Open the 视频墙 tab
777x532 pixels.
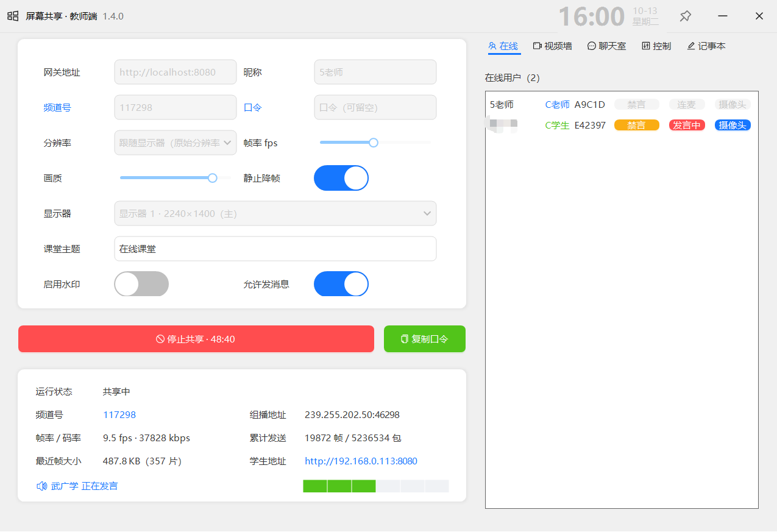pyautogui.click(x=553, y=46)
